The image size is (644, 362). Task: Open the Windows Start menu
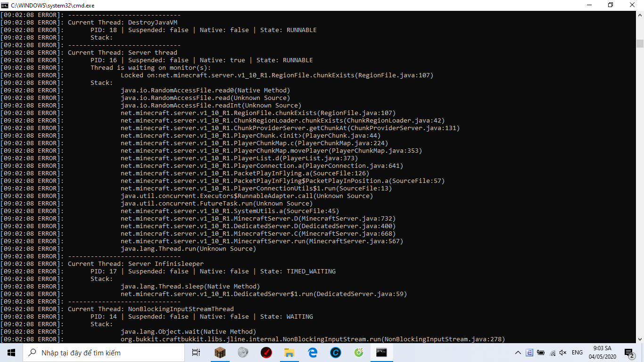click(11, 353)
